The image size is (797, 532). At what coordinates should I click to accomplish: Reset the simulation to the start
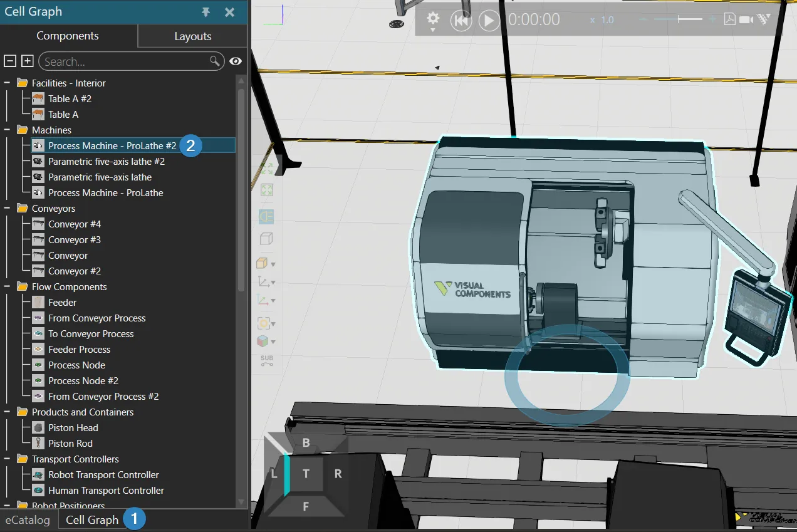pyautogui.click(x=461, y=21)
